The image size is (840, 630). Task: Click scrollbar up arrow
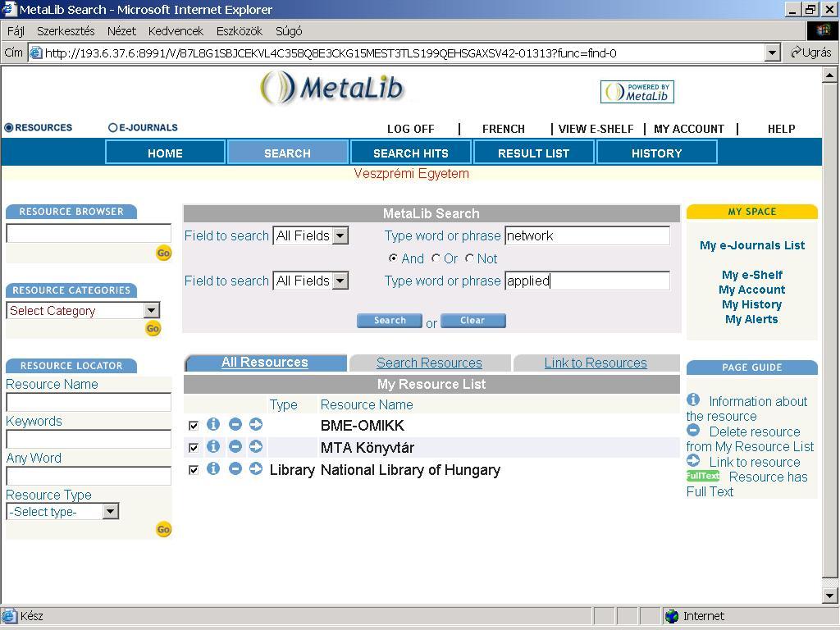tap(829, 75)
